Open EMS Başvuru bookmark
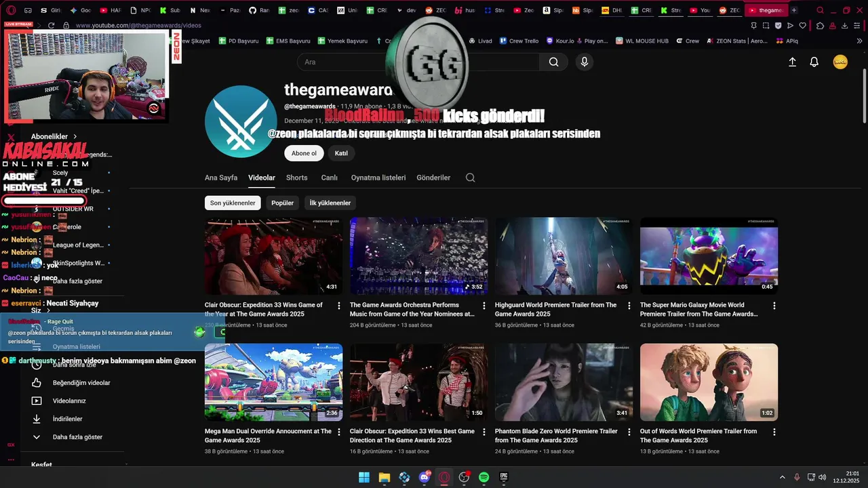The height and width of the screenshot is (488, 868). [288, 41]
